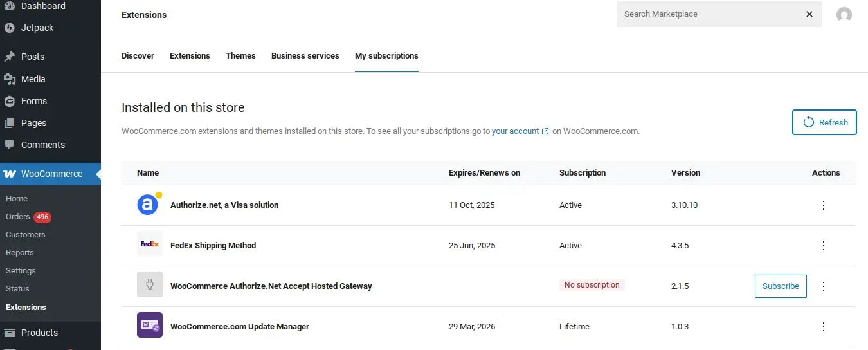The width and height of the screenshot is (868, 350).
Task: Subscribe to Authorize.Net Accept Hosted Gateway
Action: tap(781, 286)
